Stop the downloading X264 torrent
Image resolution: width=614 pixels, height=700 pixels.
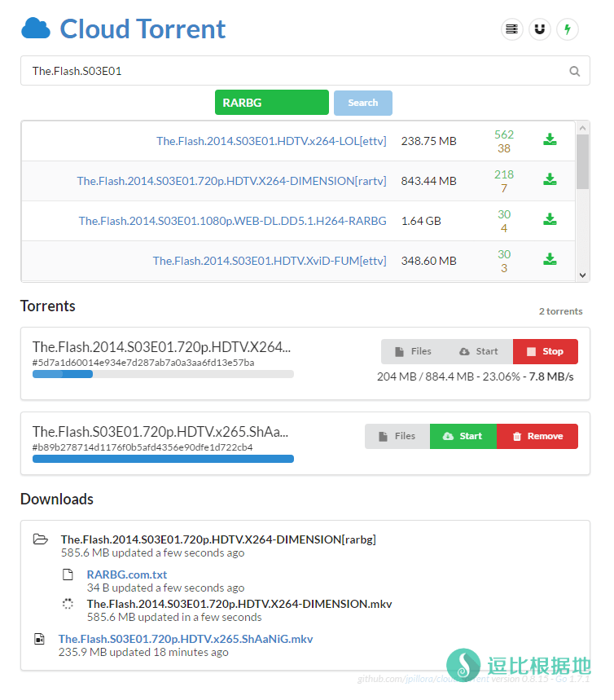[545, 351]
